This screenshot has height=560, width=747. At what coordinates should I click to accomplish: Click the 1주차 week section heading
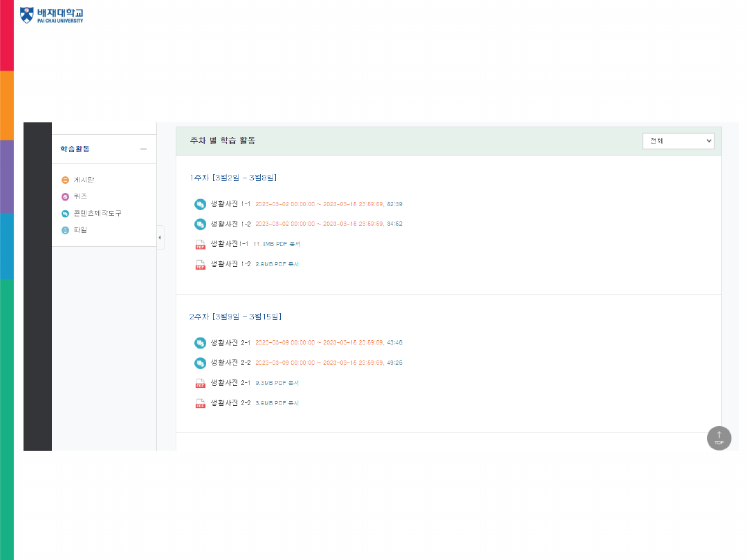[233, 178]
